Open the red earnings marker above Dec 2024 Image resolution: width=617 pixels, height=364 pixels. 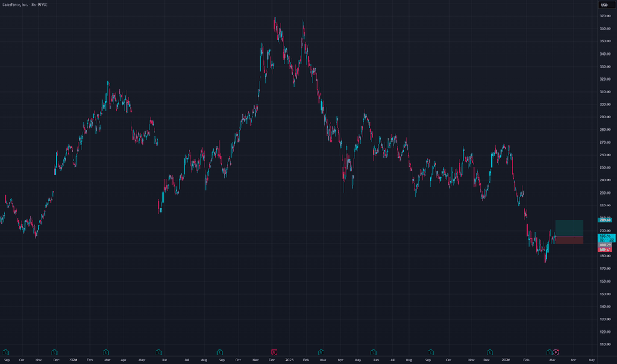click(274, 352)
